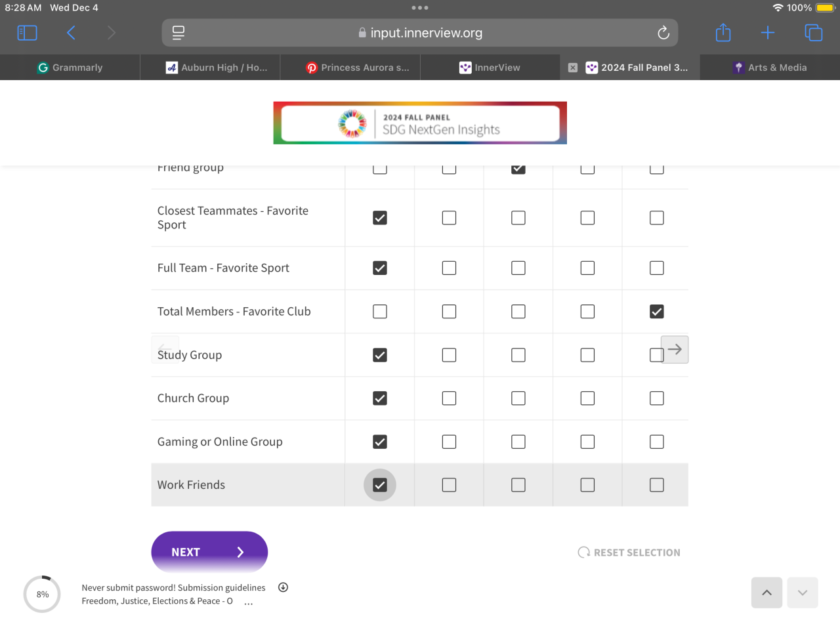This screenshot has width=840, height=630.
Task: Jump up with the chevron-up button
Action: click(x=766, y=593)
